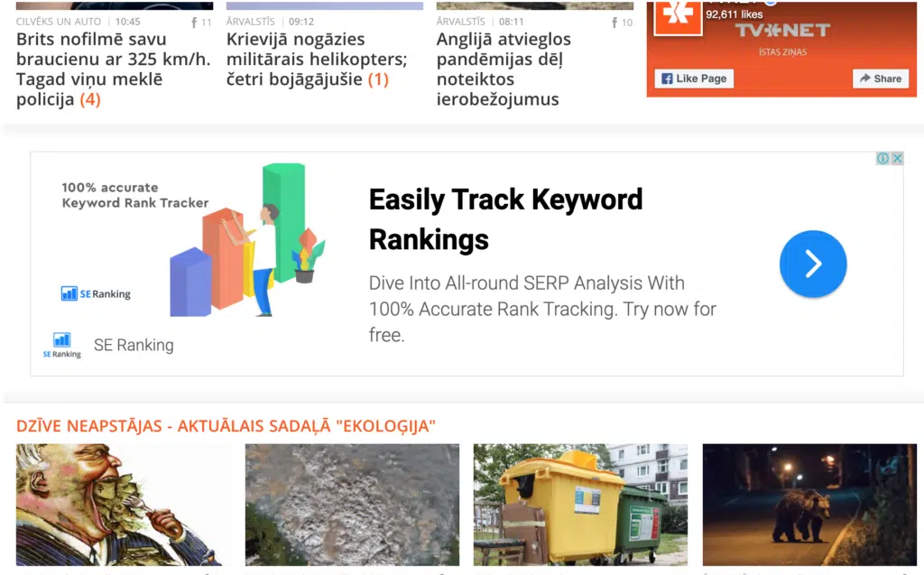Viewport: 924px width, 575px height.
Task: Open the Cilvēks un auto category
Action: click(x=59, y=22)
